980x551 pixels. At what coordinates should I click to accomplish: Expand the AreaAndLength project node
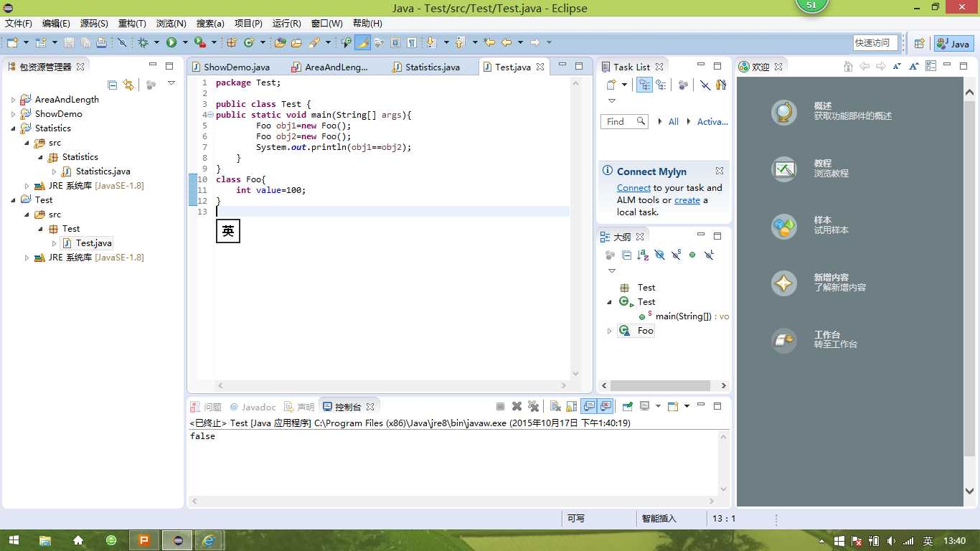tap(14, 100)
